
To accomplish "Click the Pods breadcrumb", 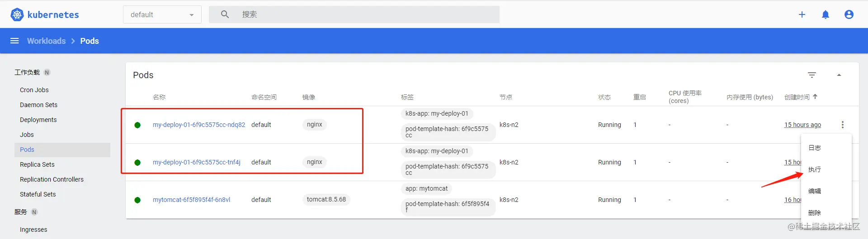I will [x=90, y=41].
